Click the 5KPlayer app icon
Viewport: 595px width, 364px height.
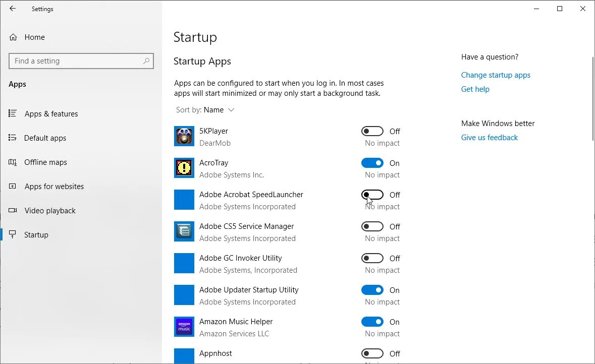[x=184, y=136]
